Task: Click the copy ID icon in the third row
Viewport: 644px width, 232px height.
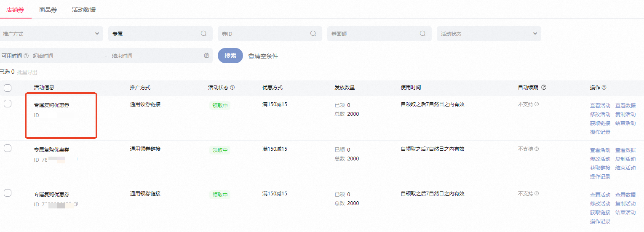Action: 76,204
